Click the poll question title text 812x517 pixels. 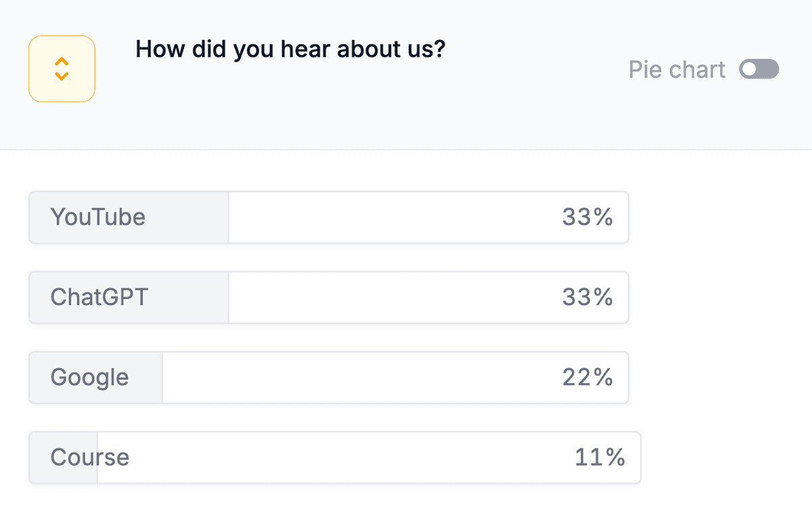click(290, 49)
